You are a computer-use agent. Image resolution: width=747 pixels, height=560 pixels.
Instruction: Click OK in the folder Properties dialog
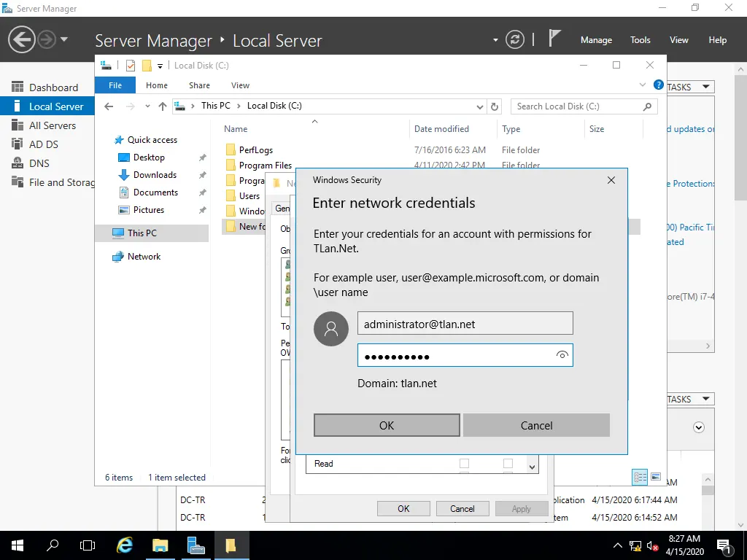click(403, 508)
